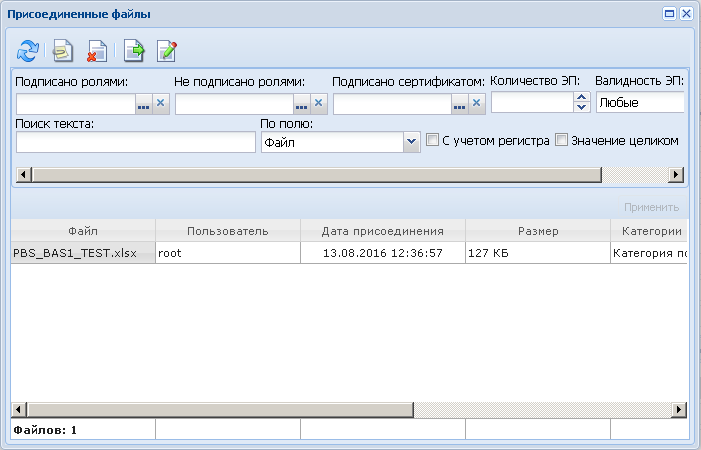Enable 'С учетом регистра' checkbox
This screenshot has width=701, height=450.
tap(432, 140)
